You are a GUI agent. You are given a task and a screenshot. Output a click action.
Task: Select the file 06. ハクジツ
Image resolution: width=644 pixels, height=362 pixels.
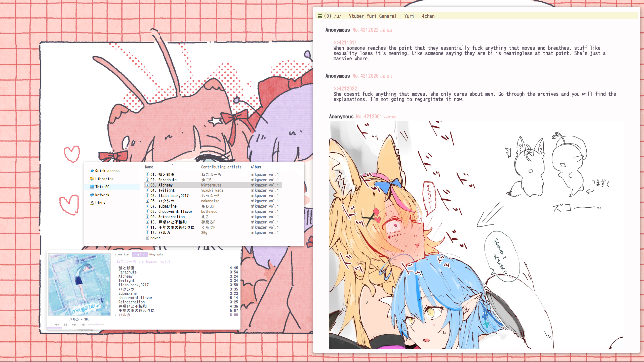[162, 201]
